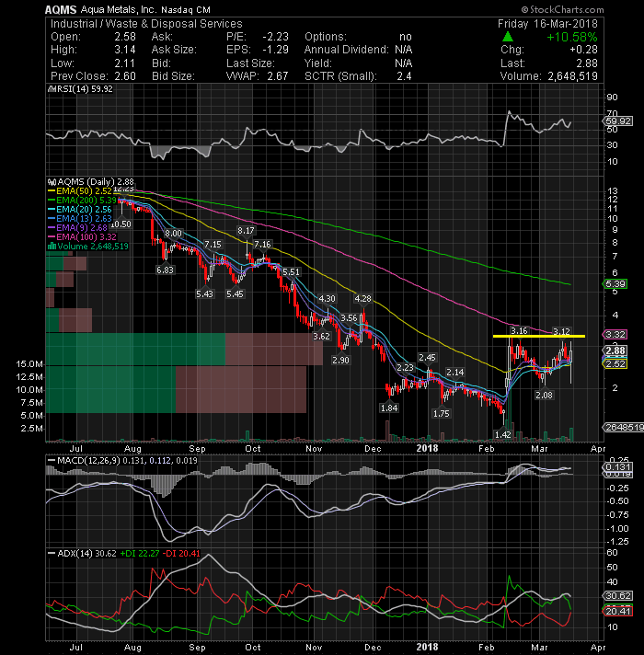Click the header Volume value 2,648,519

point(572,76)
